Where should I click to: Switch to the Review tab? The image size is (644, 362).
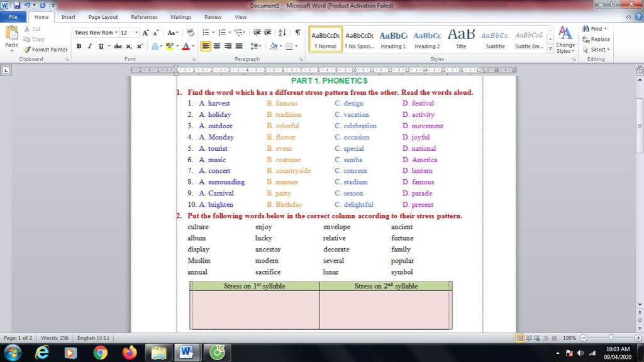pos(213,17)
